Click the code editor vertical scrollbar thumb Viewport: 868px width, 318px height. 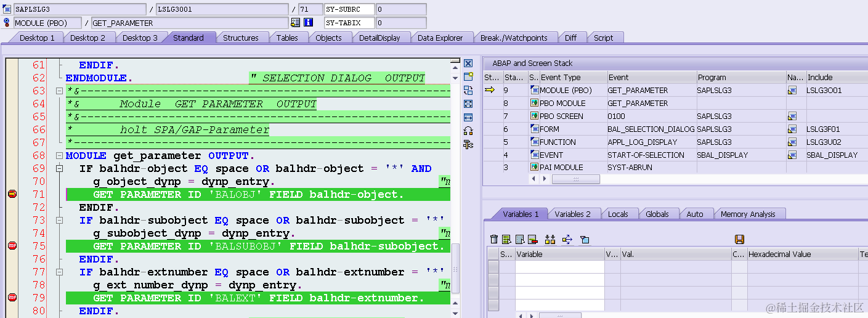point(455,267)
